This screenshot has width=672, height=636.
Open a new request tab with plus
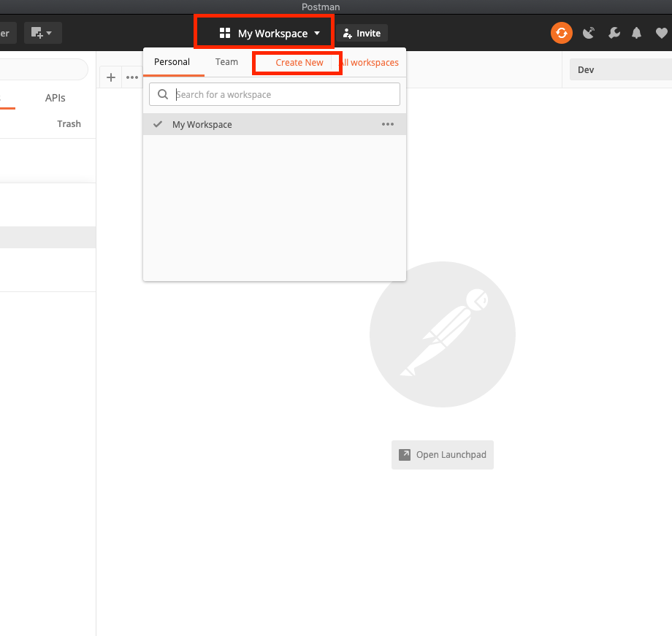[111, 77]
